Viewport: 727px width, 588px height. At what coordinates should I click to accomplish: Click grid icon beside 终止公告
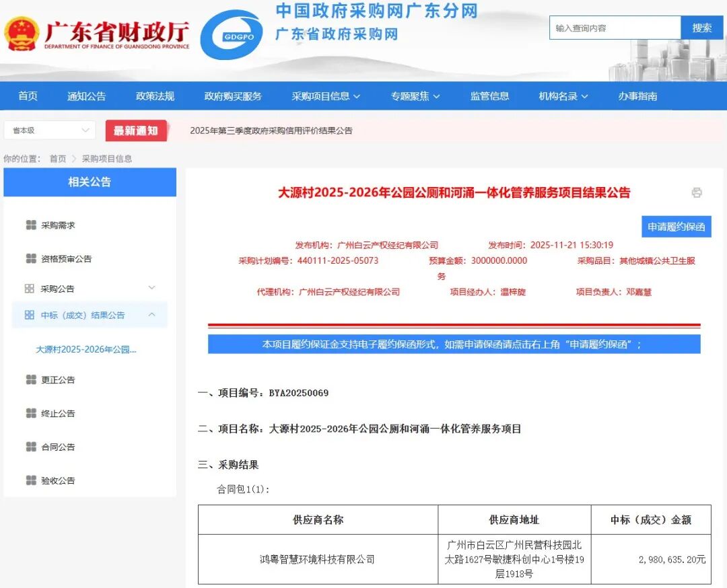coord(31,413)
